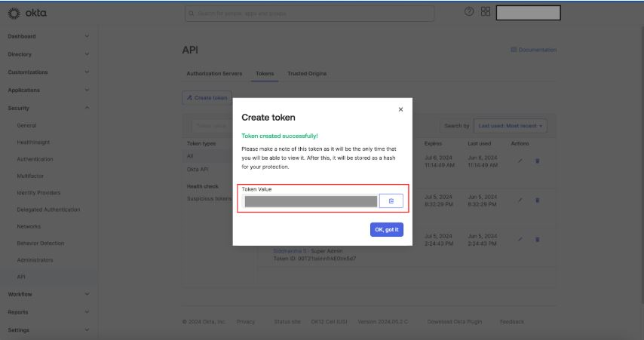Viewport: 644px width, 340px height.
Task: Focus the search for people, apps and groups box
Action: (310, 13)
